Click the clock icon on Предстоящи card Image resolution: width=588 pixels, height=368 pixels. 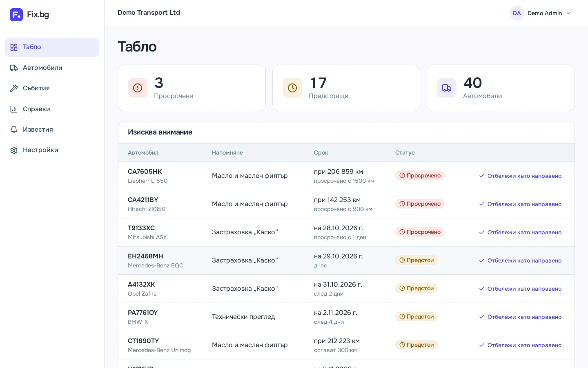point(292,88)
